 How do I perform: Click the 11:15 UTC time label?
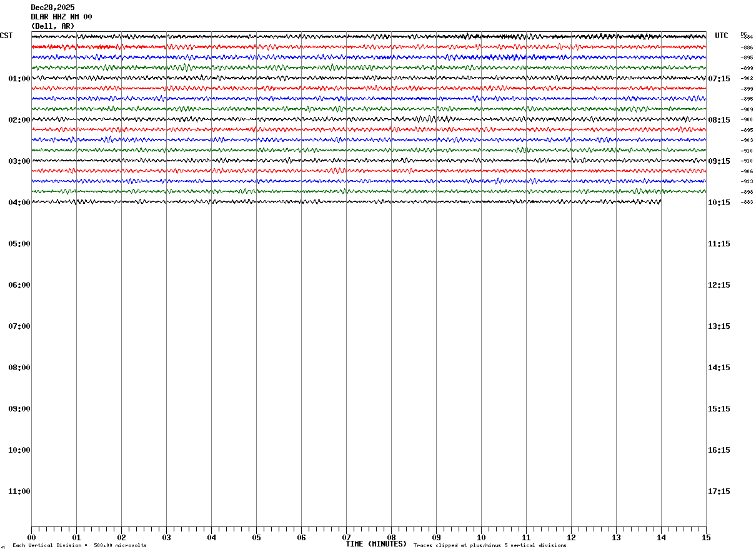719,244
